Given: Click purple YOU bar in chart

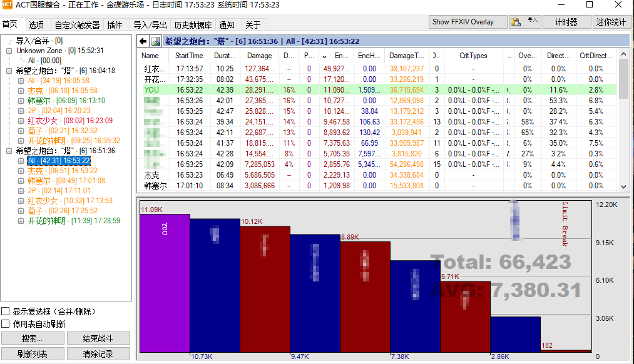Looking at the screenshot, I should pos(165,283).
